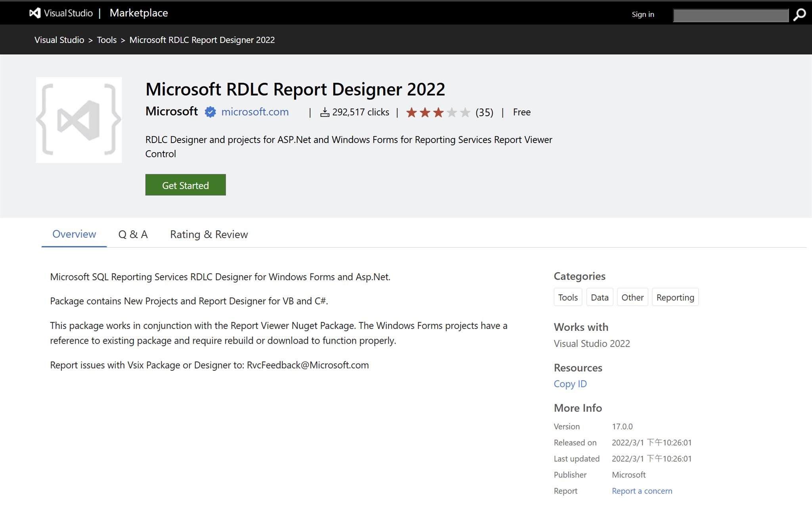This screenshot has width=812, height=506.
Task: Click the More Info heading
Action: coord(578,408)
